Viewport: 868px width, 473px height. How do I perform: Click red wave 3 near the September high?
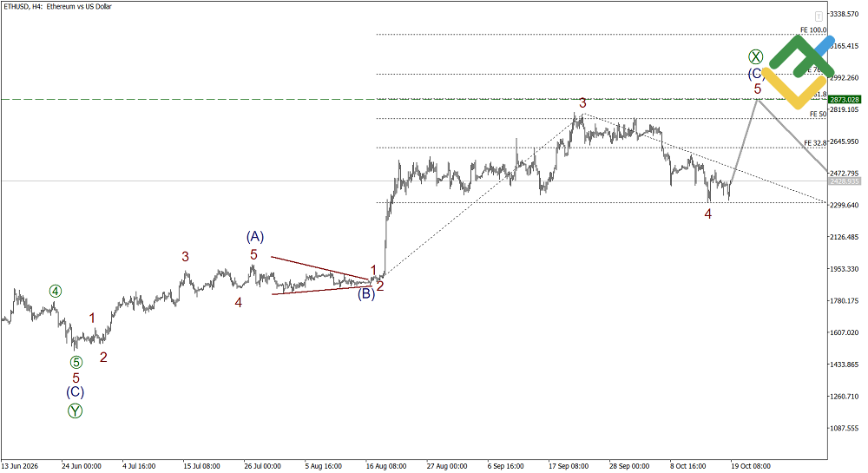tap(582, 103)
